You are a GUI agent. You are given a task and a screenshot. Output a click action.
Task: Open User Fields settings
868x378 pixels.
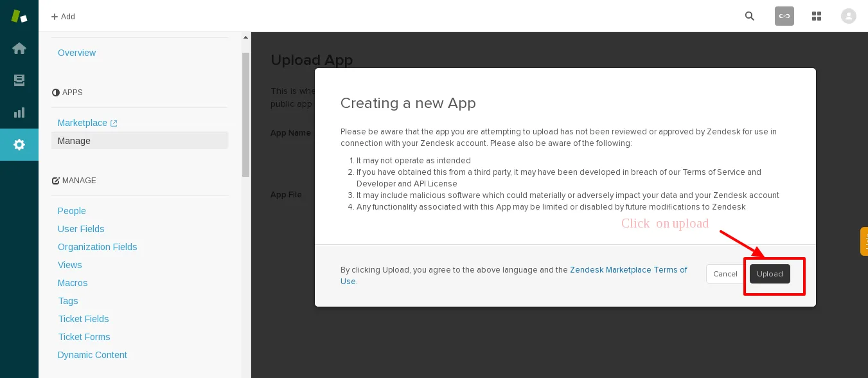81,229
